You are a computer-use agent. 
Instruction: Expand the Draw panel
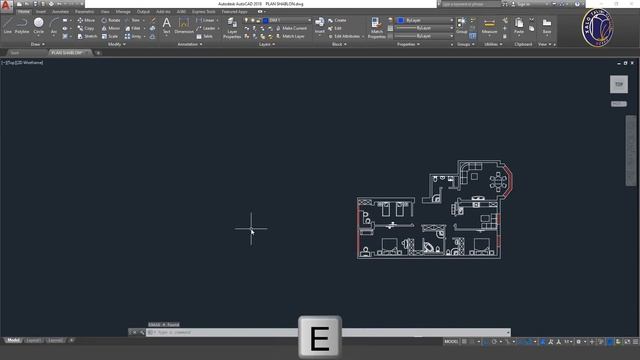click(38, 44)
